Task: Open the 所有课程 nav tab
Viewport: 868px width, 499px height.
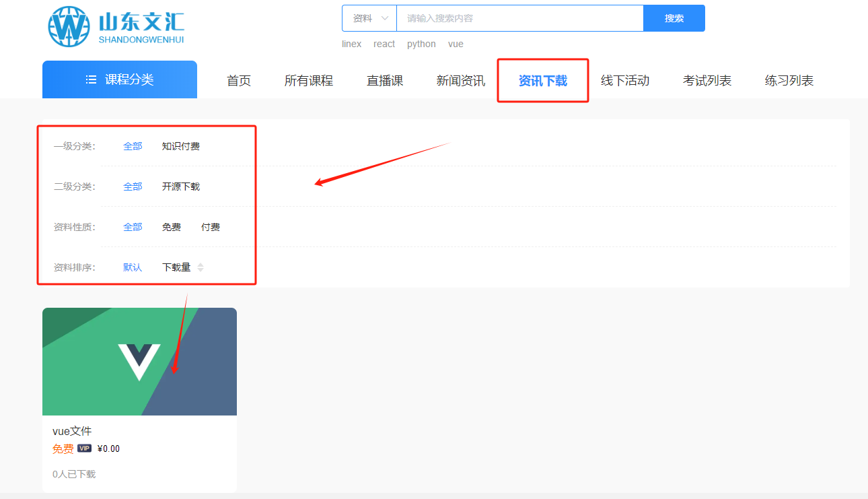Action: (x=309, y=81)
